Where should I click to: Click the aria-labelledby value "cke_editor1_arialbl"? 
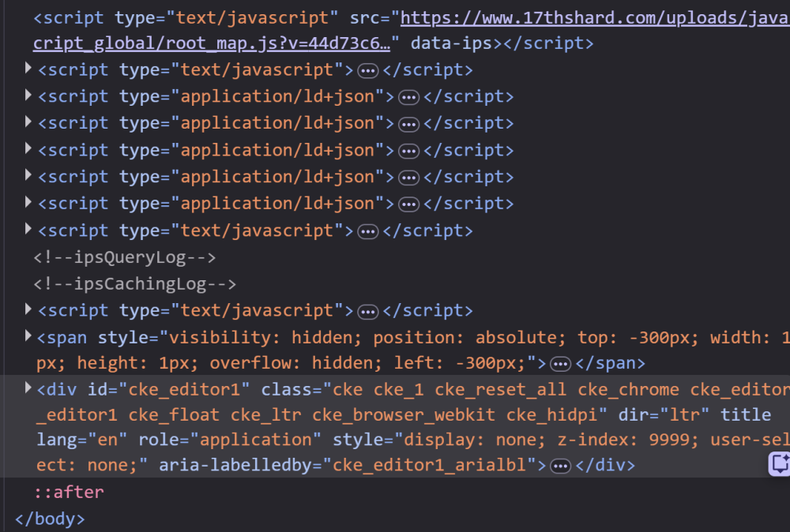point(430,465)
